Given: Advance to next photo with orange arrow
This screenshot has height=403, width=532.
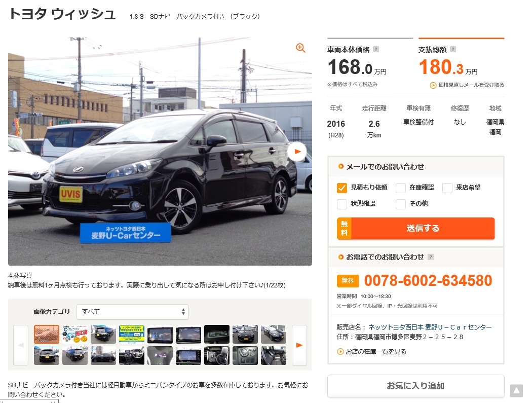Looking at the screenshot, I should 297,152.
